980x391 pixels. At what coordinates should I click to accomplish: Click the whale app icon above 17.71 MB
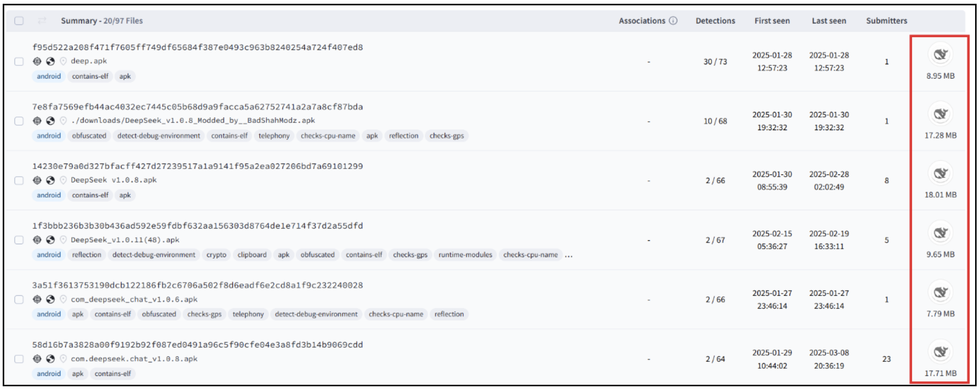tap(940, 352)
